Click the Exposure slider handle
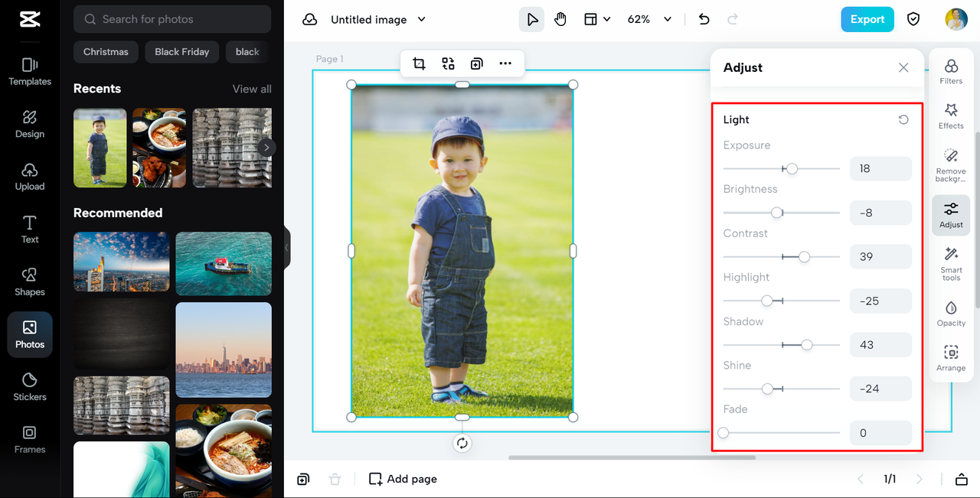This screenshot has height=498, width=980. (792, 168)
